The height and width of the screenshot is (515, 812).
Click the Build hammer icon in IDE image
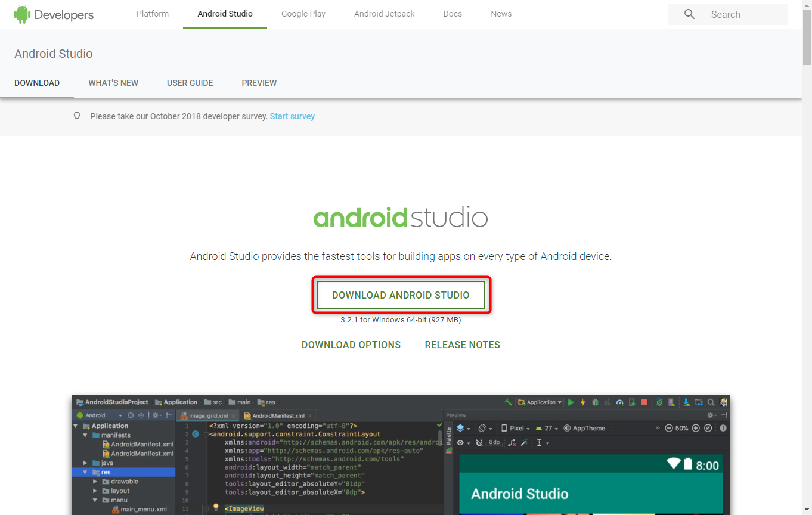tap(509, 402)
